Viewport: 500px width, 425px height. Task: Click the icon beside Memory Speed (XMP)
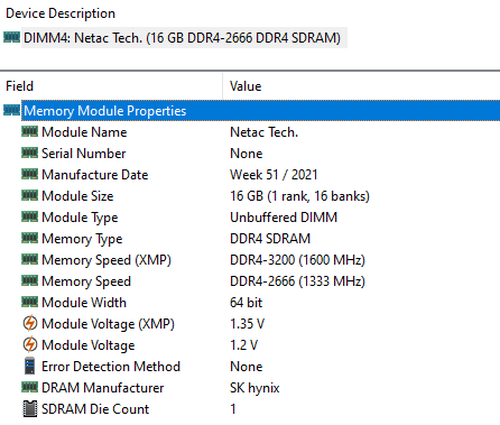[x=30, y=260]
